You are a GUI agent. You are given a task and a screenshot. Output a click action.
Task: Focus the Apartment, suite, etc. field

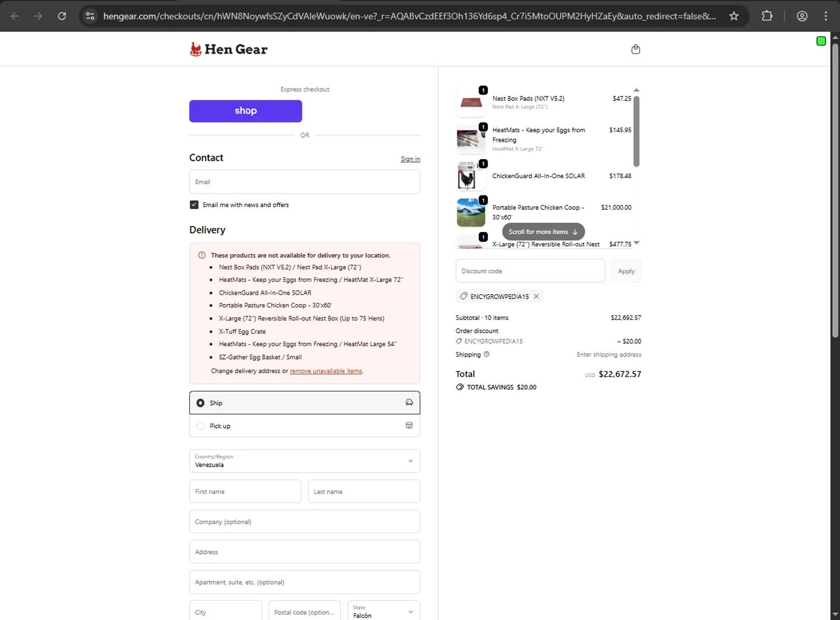(305, 582)
